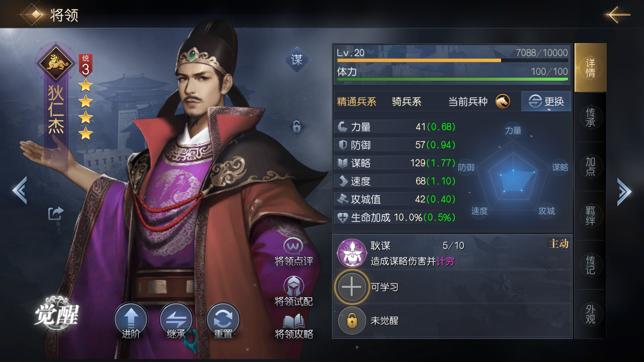Image resolution: width=644 pixels, height=362 pixels.
Task: Open the 外观 appearance tab
Action: click(590, 314)
